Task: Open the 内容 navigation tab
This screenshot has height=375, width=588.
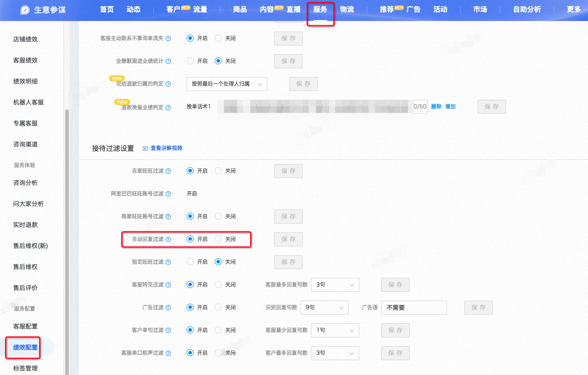Action: click(x=267, y=9)
